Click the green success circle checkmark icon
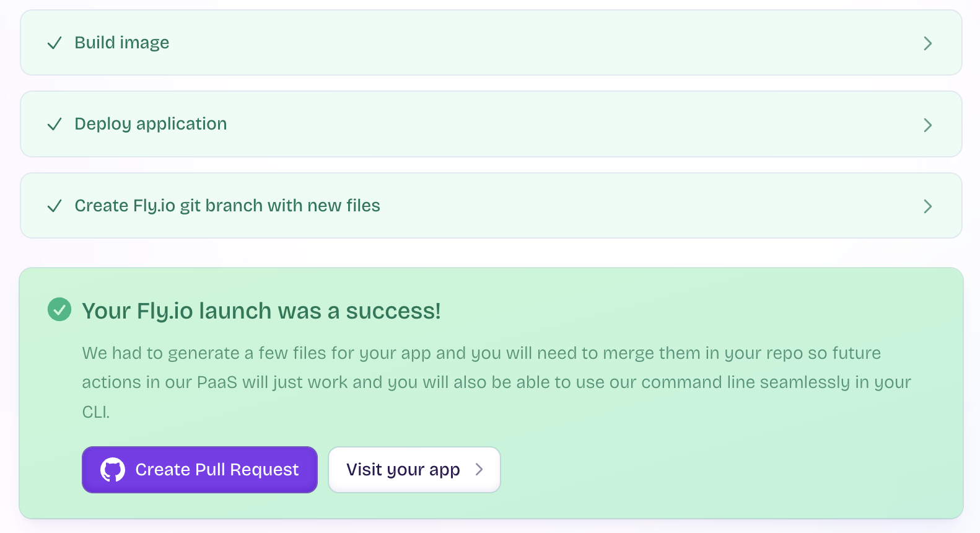980x533 pixels. [59, 309]
